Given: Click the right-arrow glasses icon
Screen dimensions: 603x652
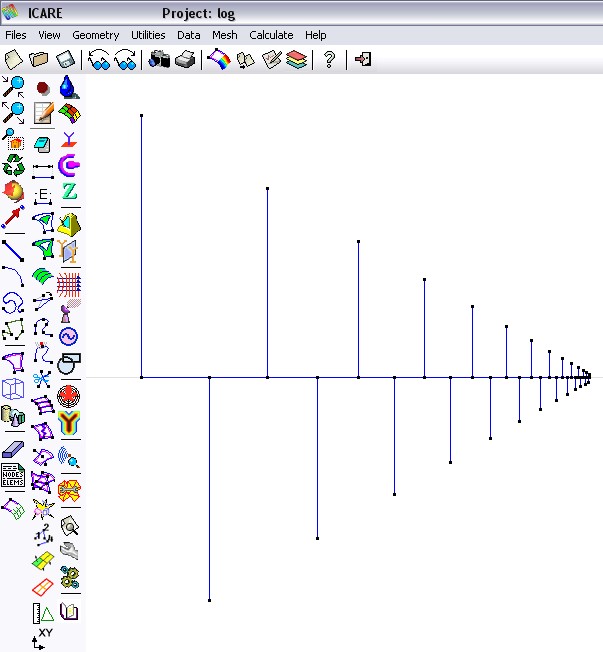Looking at the screenshot, I should pos(125,60).
